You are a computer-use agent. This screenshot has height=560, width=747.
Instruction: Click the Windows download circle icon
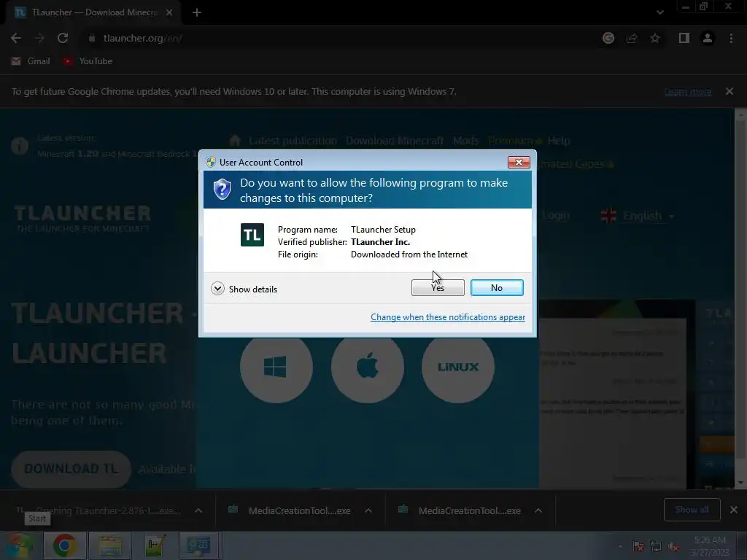pos(276,367)
